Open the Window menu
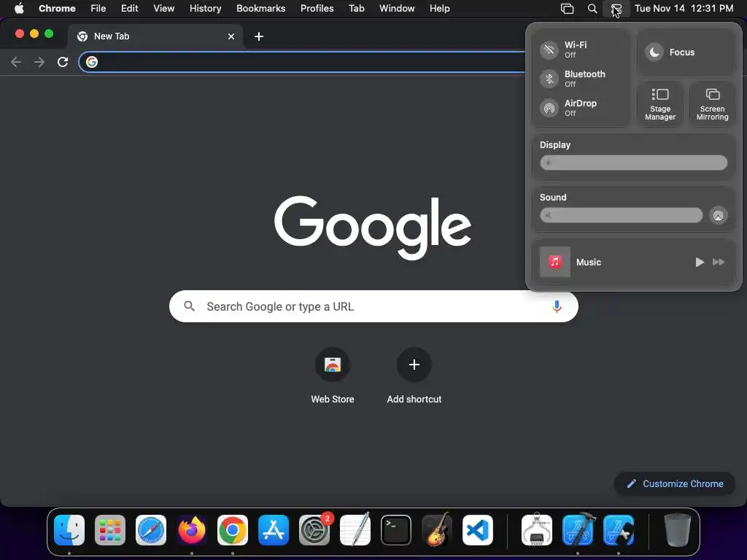 point(397,9)
